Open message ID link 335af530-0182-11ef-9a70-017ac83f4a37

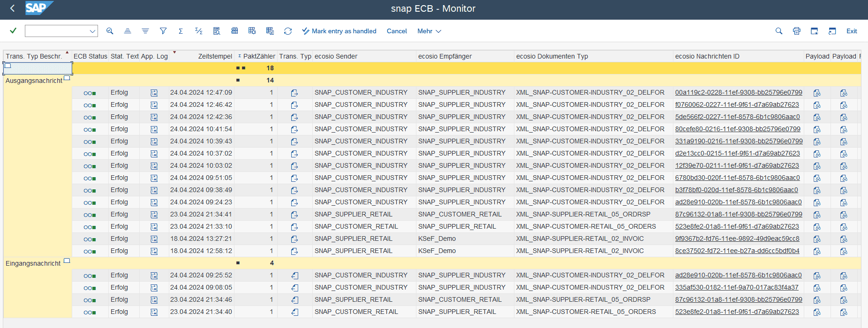(736, 287)
